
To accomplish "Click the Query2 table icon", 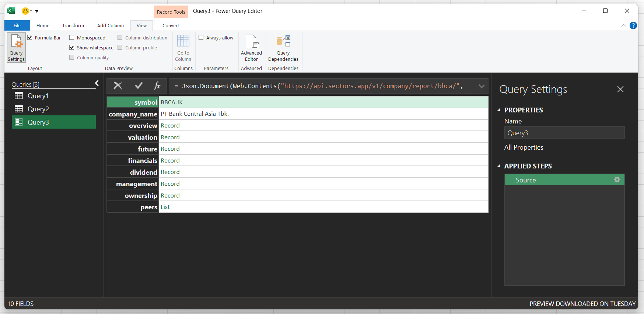I will [x=19, y=109].
